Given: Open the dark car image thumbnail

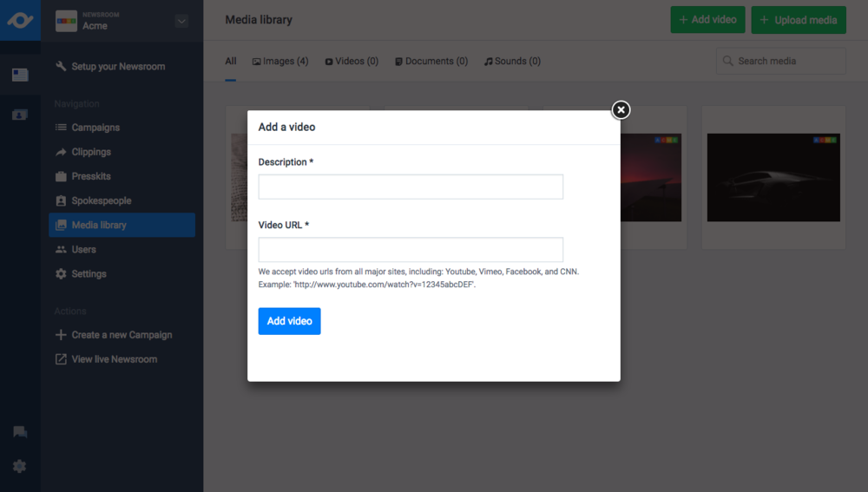Looking at the screenshot, I should click(773, 177).
